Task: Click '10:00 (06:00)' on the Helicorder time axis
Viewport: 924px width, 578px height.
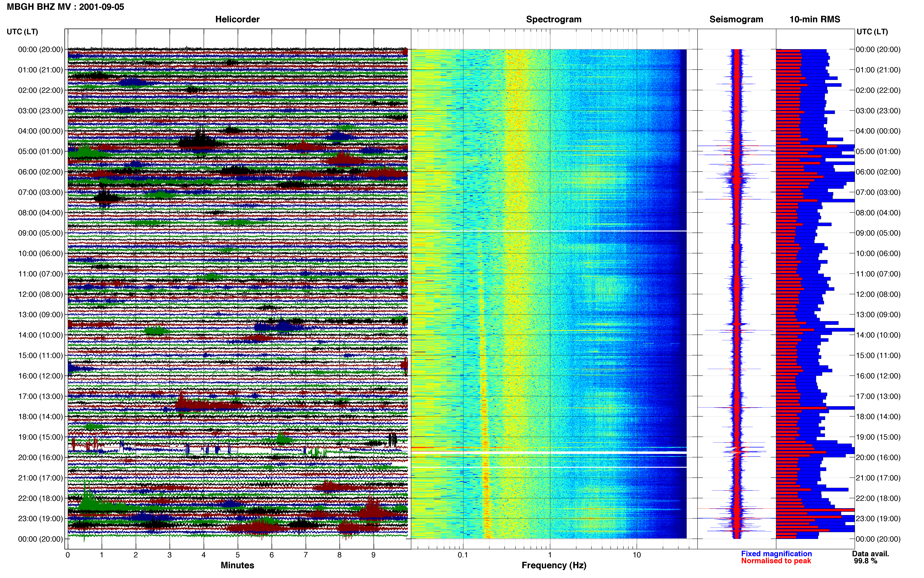Action: point(41,253)
